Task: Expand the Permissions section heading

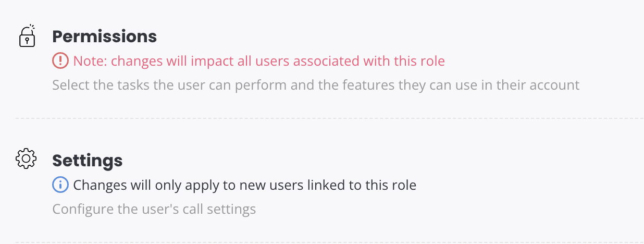Action: tap(105, 36)
